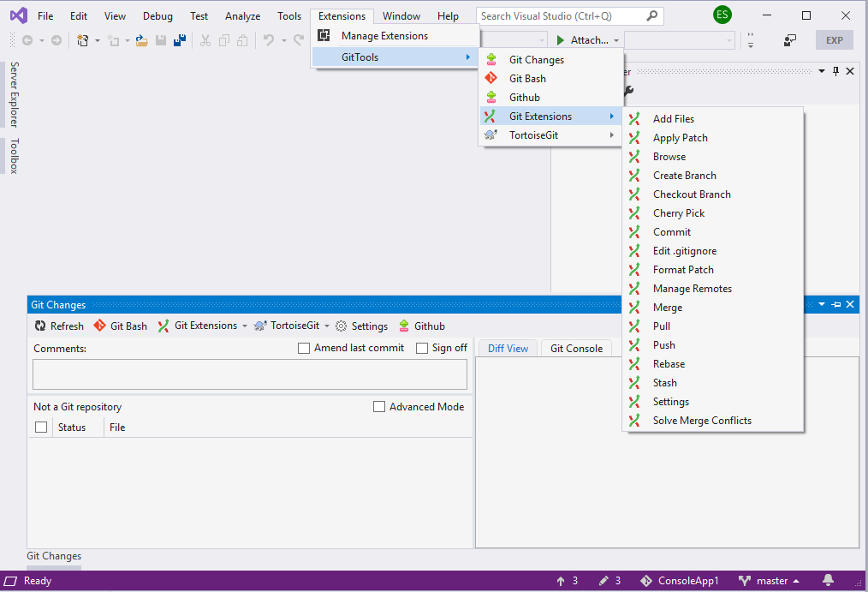The width and height of the screenshot is (868, 592).
Task: Toggle Advanced Mode on
Action: click(x=379, y=406)
